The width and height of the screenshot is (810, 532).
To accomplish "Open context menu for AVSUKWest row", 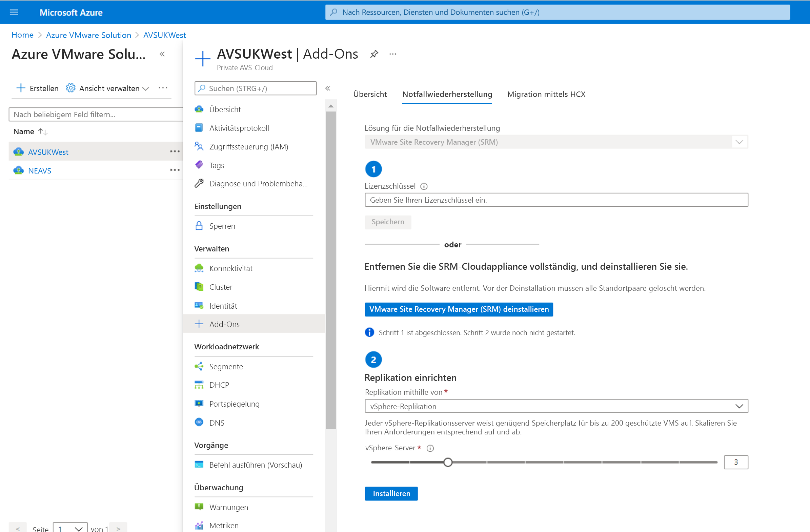I will [x=175, y=151].
